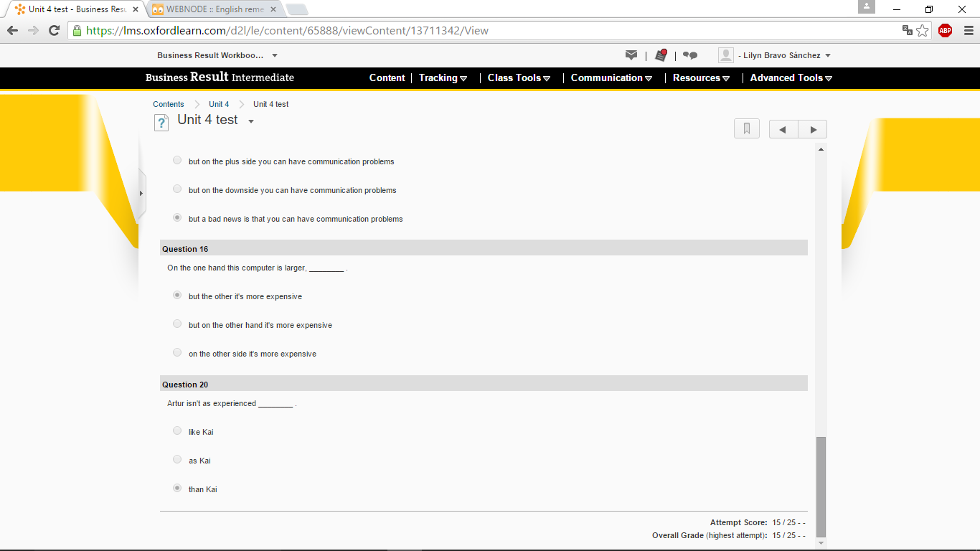Open the Class Tools dropdown
The image size is (980, 551).
(519, 78)
